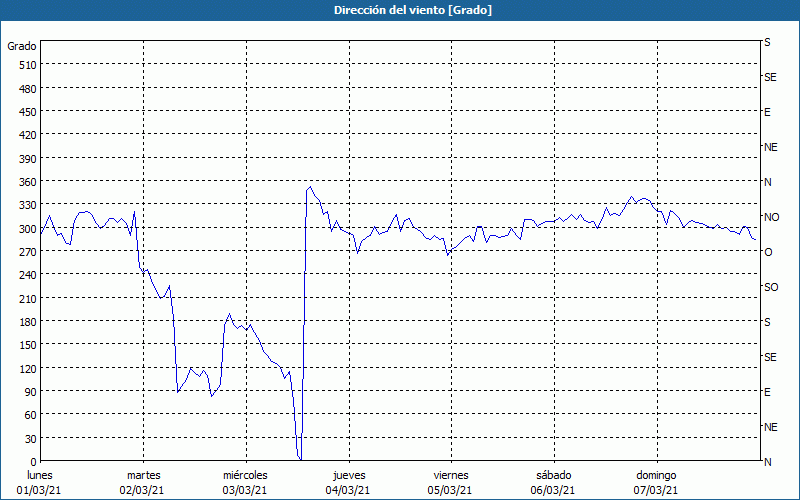Click the 'E' compass label beside 450
This screenshot has width=800, height=500.
click(767, 112)
